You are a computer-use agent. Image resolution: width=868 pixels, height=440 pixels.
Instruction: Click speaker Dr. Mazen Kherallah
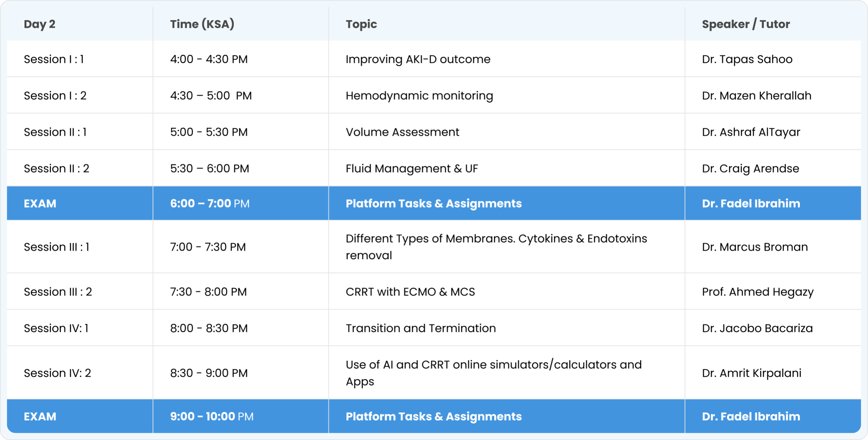coord(756,95)
